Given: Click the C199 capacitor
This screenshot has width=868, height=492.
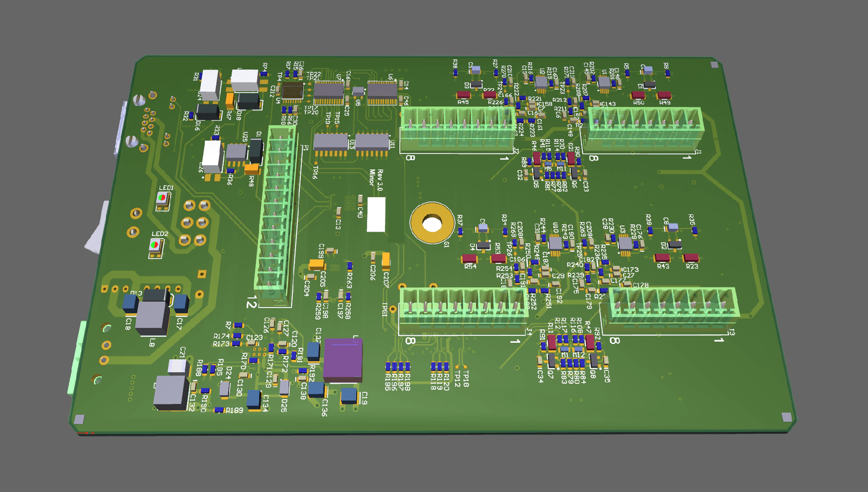Looking at the screenshot, I should click(x=332, y=251).
